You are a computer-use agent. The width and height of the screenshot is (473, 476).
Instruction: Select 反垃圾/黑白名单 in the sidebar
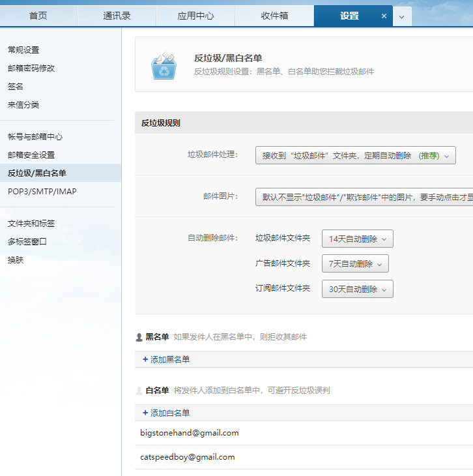click(61, 173)
